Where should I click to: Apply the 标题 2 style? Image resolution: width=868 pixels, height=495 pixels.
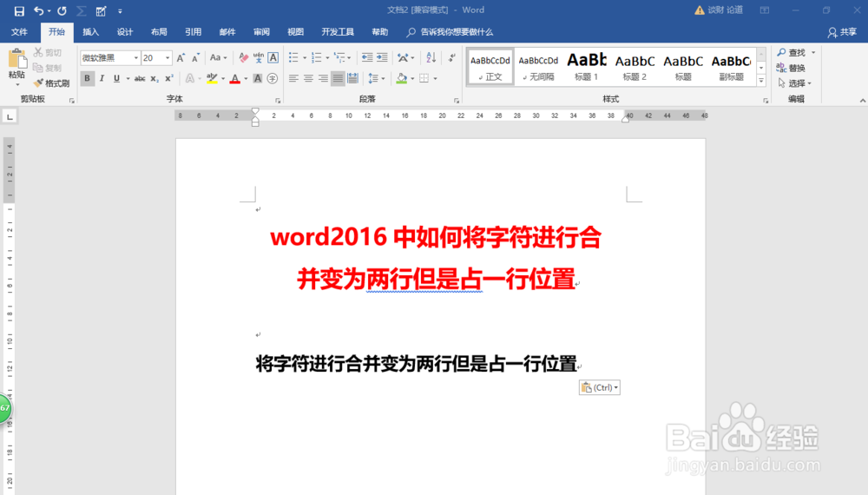click(x=635, y=67)
